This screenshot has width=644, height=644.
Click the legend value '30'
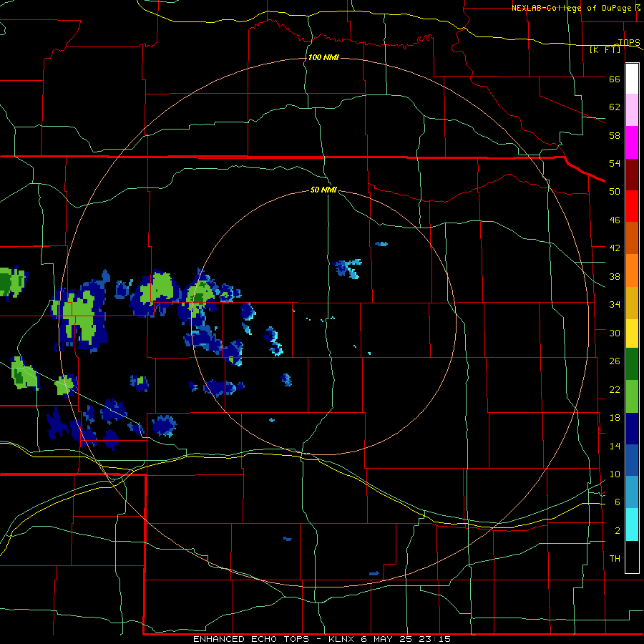615,333
